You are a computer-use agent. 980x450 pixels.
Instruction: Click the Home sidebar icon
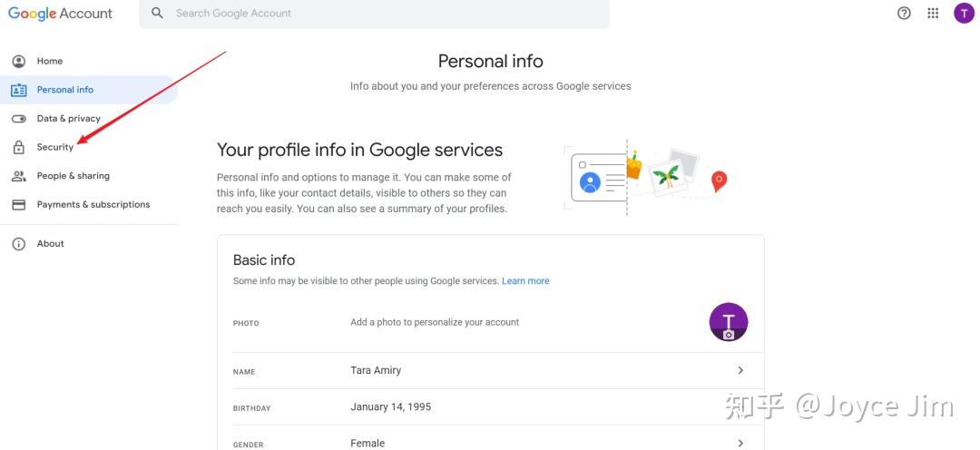click(x=18, y=61)
